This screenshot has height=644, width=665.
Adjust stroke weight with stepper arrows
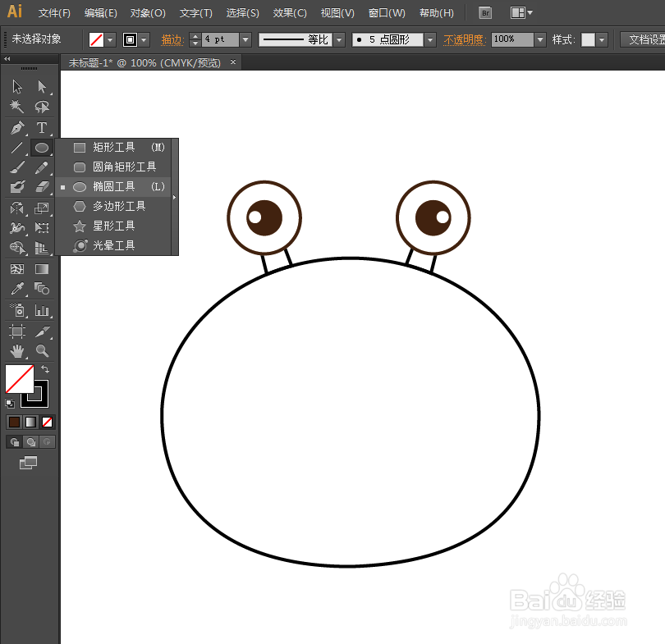[195, 40]
